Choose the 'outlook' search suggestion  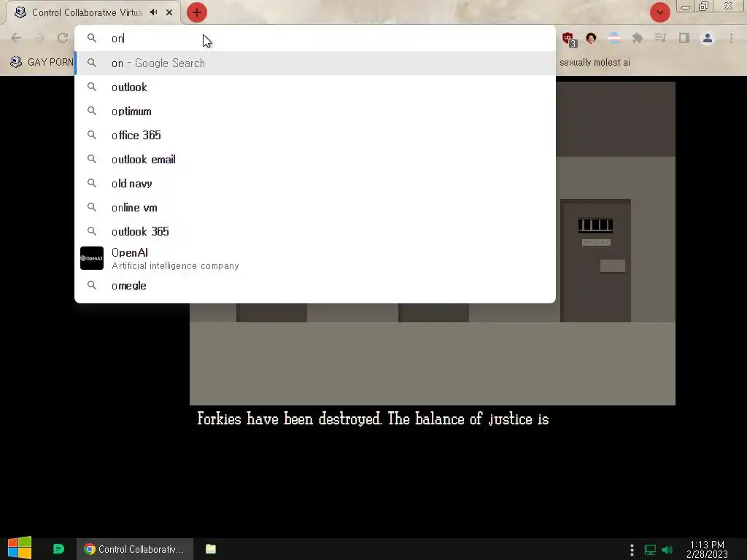(x=315, y=87)
